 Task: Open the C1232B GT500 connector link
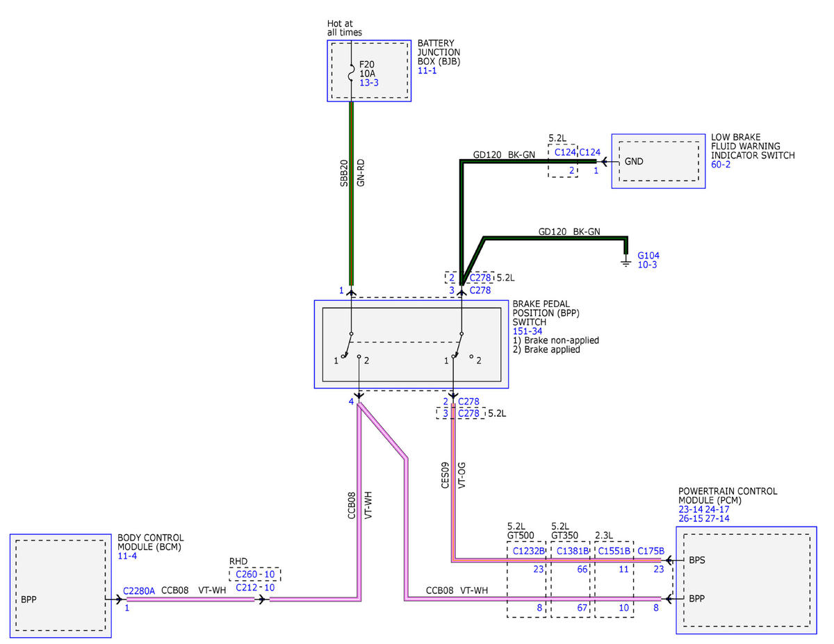[x=528, y=551]
